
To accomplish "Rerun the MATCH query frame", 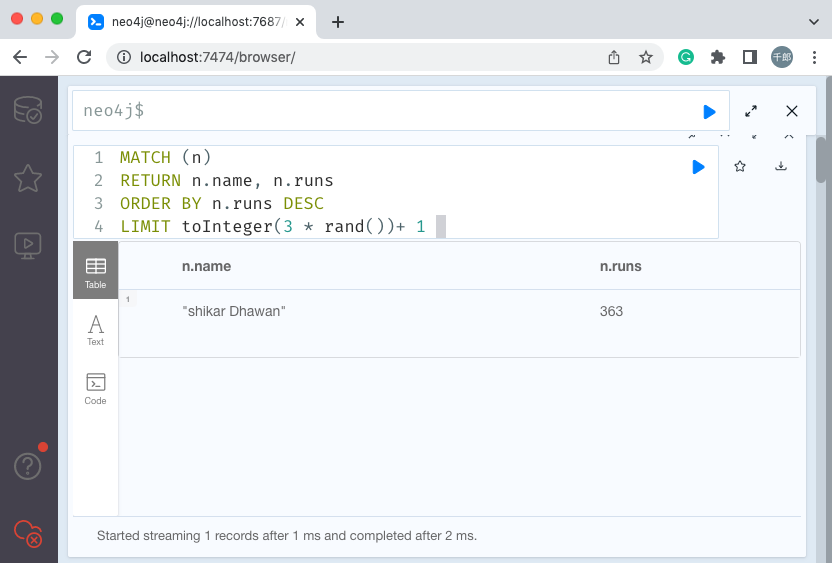I will 698,167.
